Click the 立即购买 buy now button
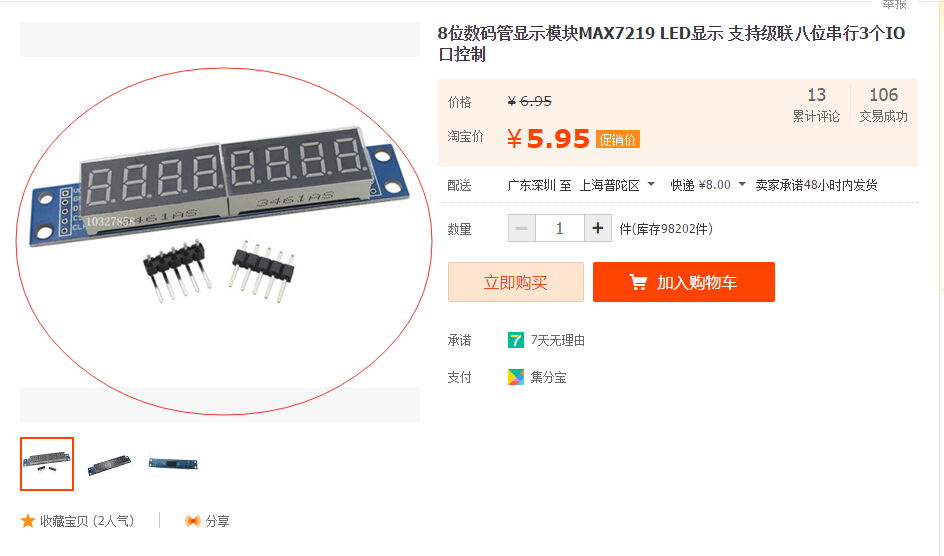Viewport: 944px width, 556px height. pyautogui.click(x=516, y=282)
